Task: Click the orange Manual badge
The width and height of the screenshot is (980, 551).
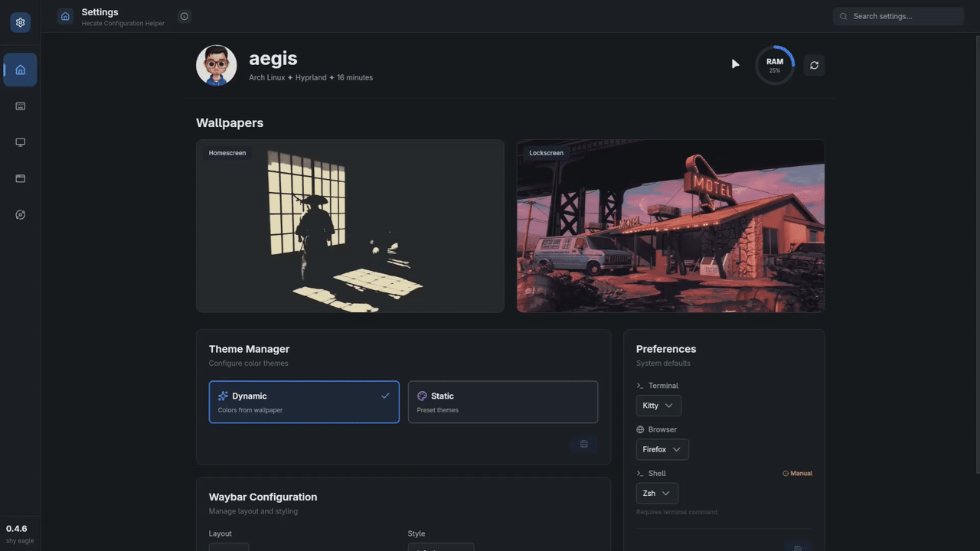Action: pos(797,473)
